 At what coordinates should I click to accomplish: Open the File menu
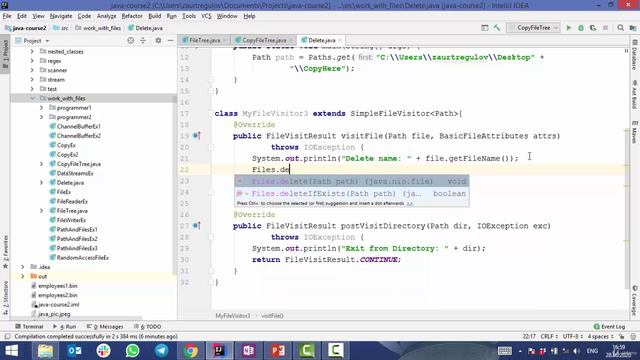tap(7, 16)
